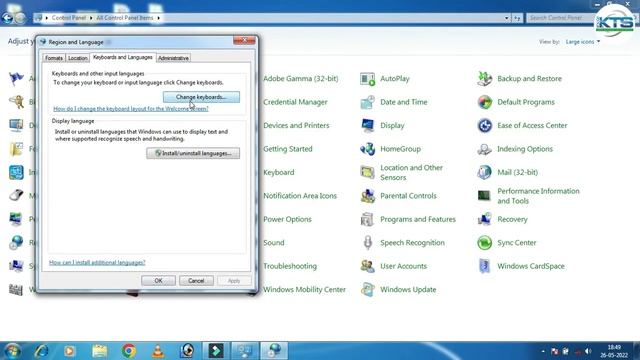The image size is (640, 360).
Task: Click the HomeGroup icon
Action: point(367,149)
